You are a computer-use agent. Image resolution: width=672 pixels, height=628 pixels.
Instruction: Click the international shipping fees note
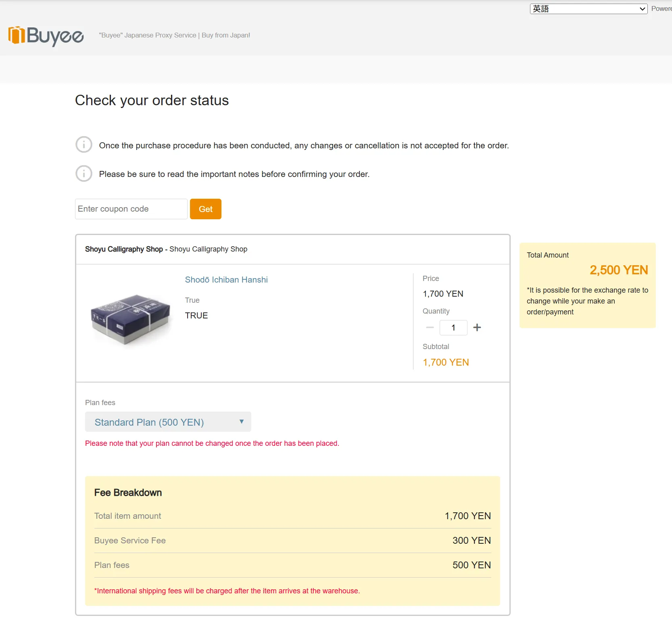pos(227,591)
